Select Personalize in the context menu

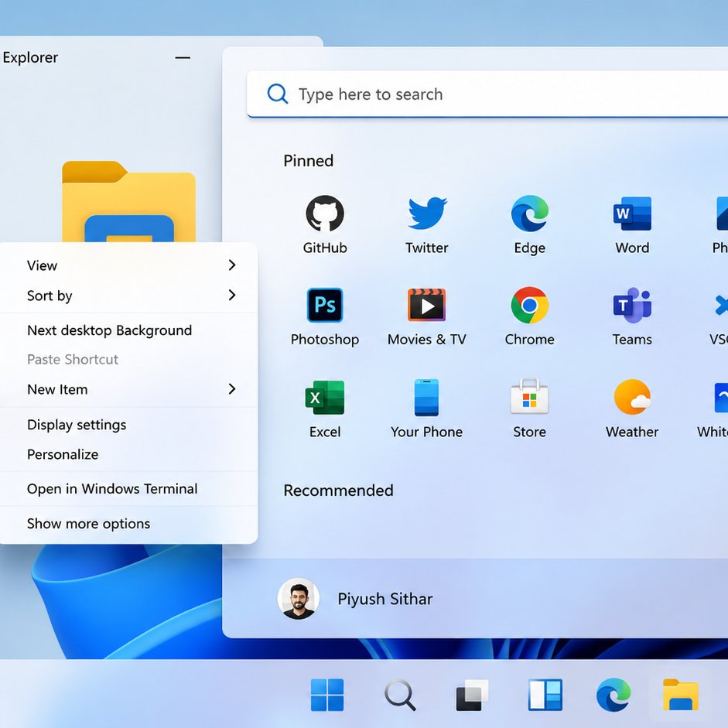128,454
